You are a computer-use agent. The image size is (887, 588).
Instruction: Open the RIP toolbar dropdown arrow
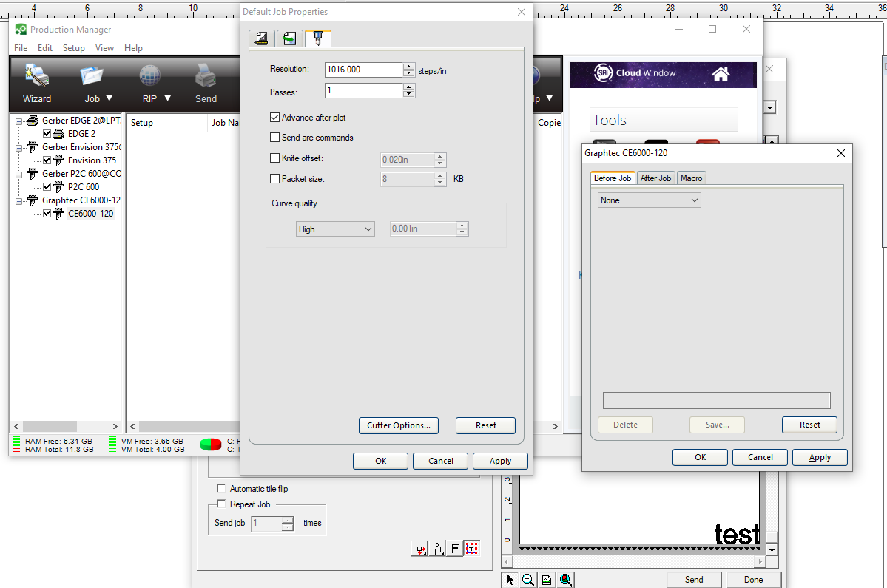point(167,98)
